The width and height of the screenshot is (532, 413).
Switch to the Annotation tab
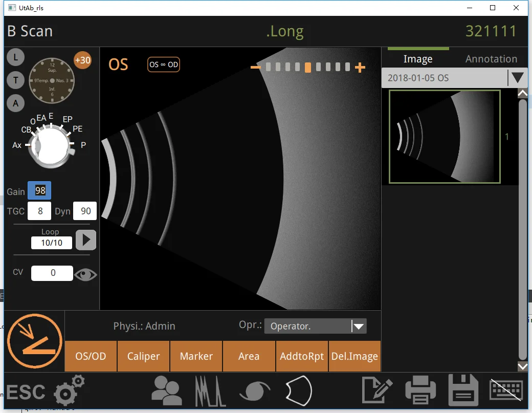coord(491,59)
